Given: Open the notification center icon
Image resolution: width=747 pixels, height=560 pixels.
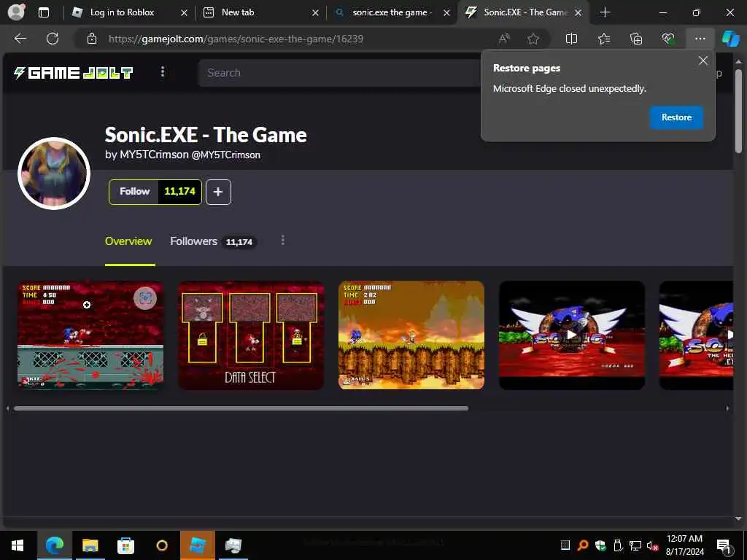Looking at the screenshot, I should click(x=724, y=546).
